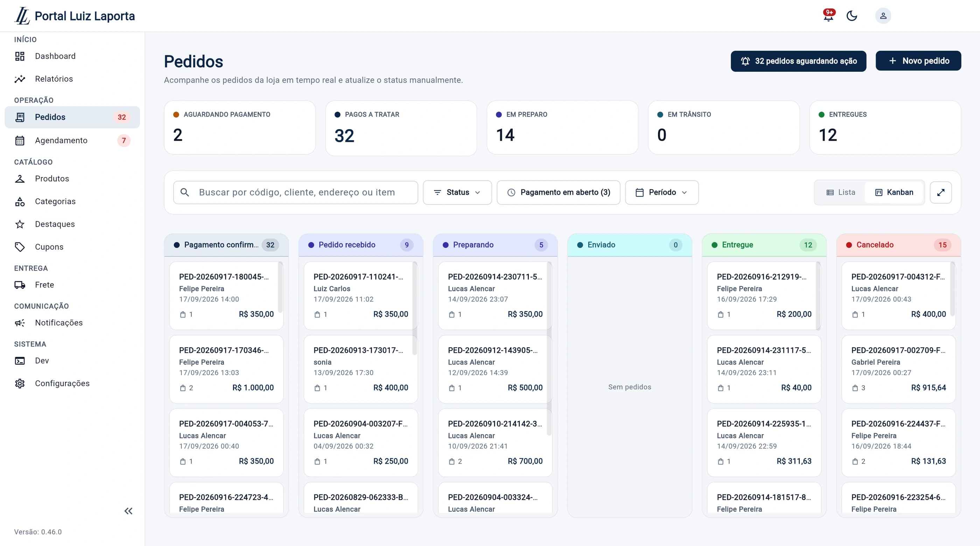Switch to Kanban view
The height and width of the screenshot is (546, 980).
[x=894, y=192]
